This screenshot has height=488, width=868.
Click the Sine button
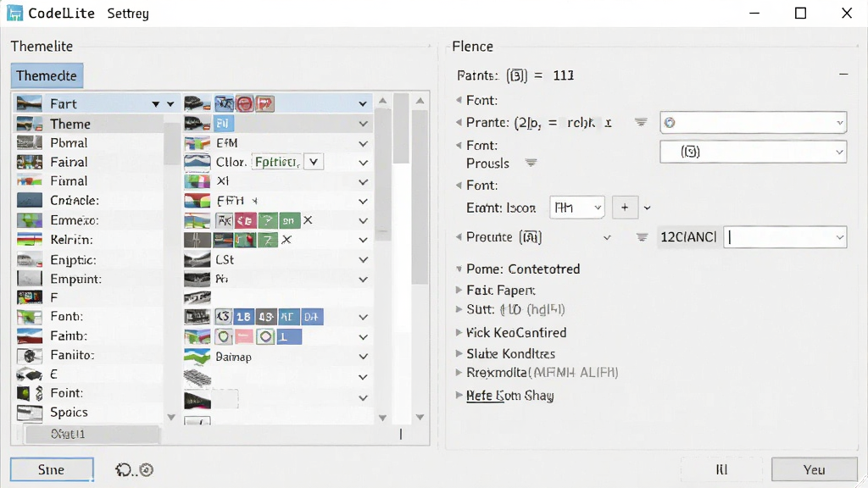click(52, 469)
